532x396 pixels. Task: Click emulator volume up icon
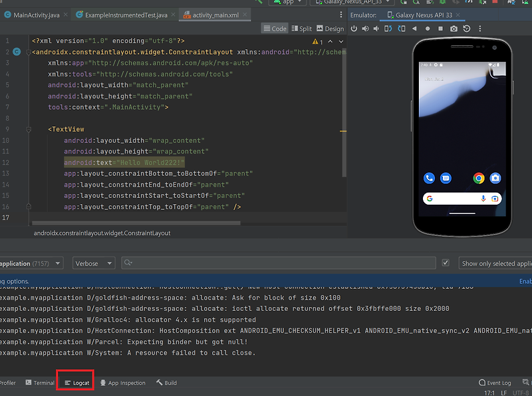365,29
